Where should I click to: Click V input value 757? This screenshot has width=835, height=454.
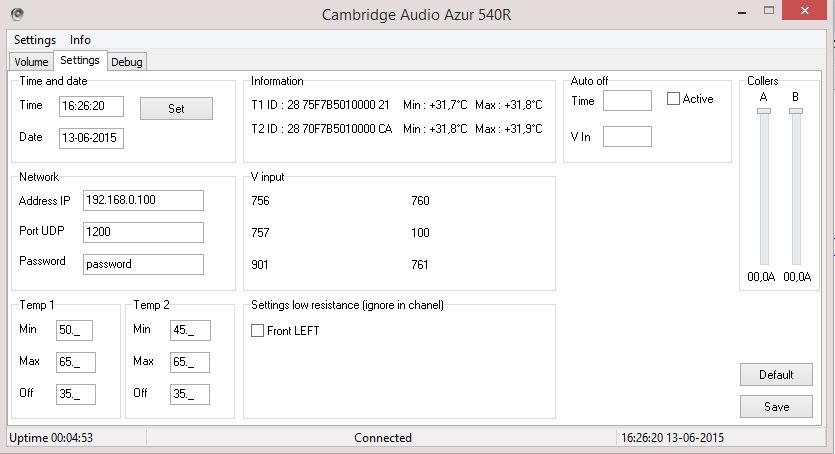[260, 233]
